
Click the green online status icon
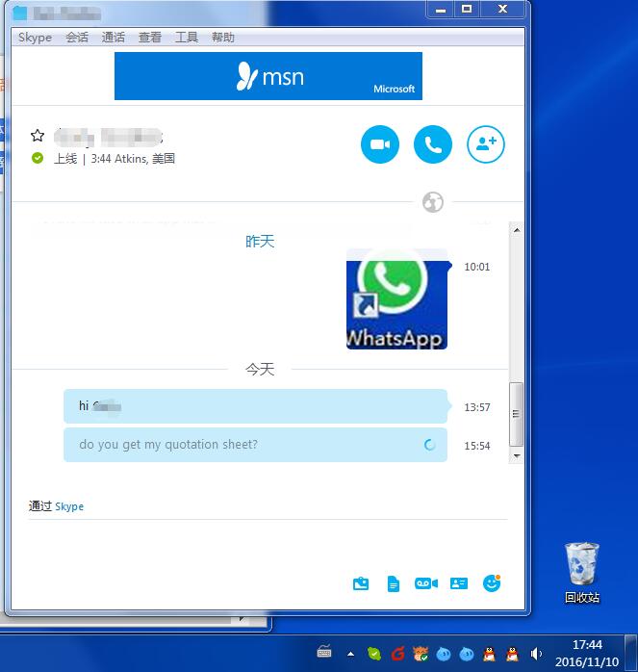tap(38, 158)
